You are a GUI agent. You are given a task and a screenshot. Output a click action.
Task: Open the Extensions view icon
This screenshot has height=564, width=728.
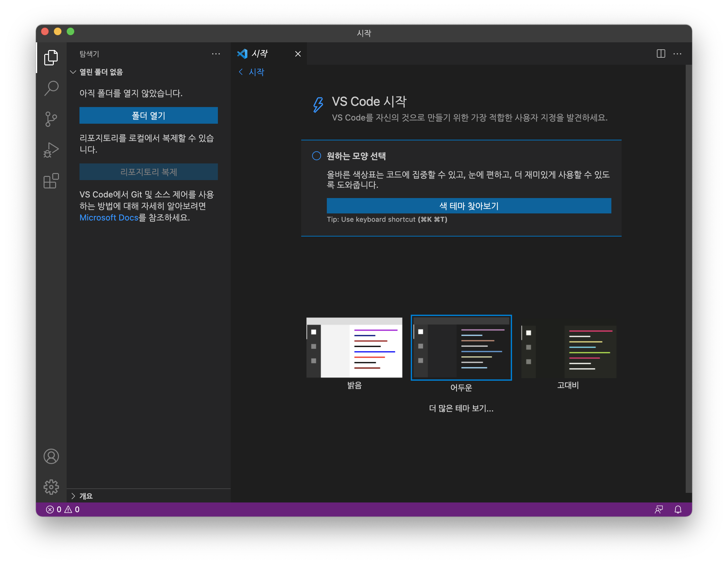[x=51, y=181]
